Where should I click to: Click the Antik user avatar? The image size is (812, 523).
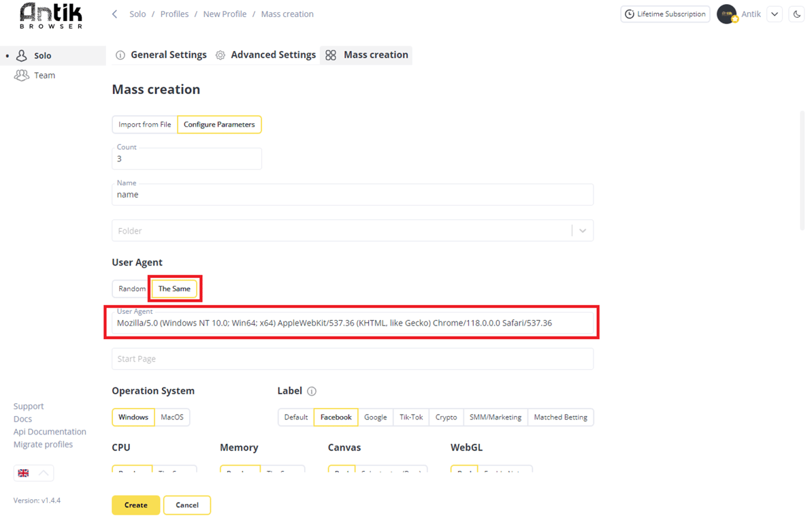pyautogui.click(x=726, y=14)
